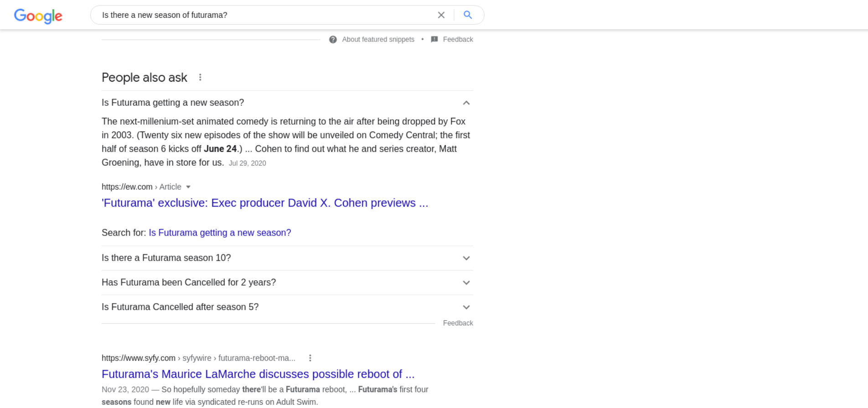Click Feedback text beside featured snippets
The width and height of the screenshot is (868, 408).
coord(458,40)
